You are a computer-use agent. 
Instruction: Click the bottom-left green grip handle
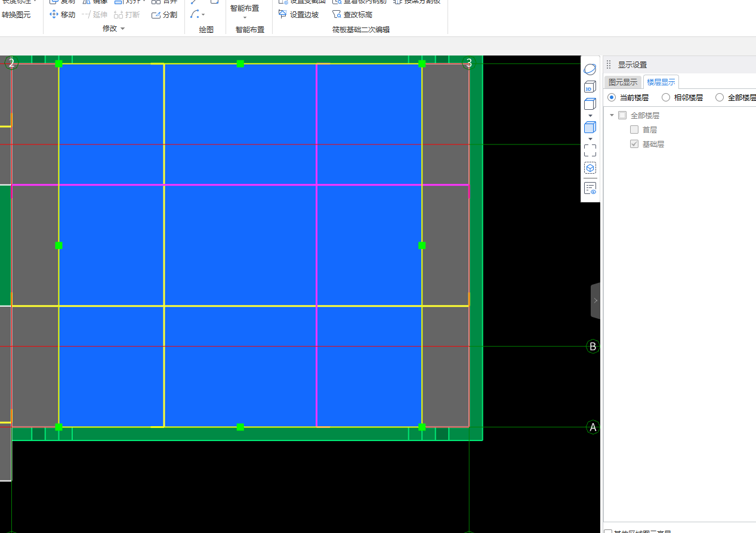pyautogui.click(x=58, y=427)
